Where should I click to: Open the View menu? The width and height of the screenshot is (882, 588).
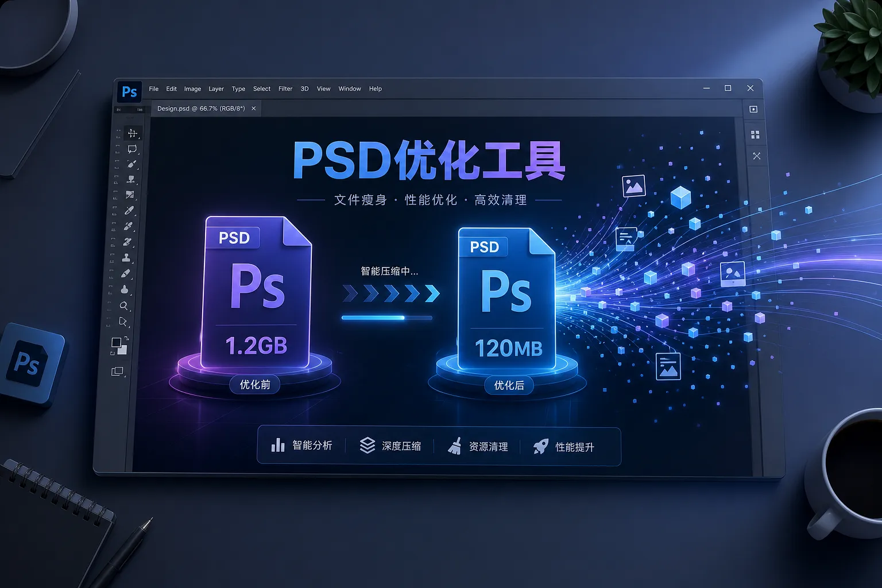[324, 89]
